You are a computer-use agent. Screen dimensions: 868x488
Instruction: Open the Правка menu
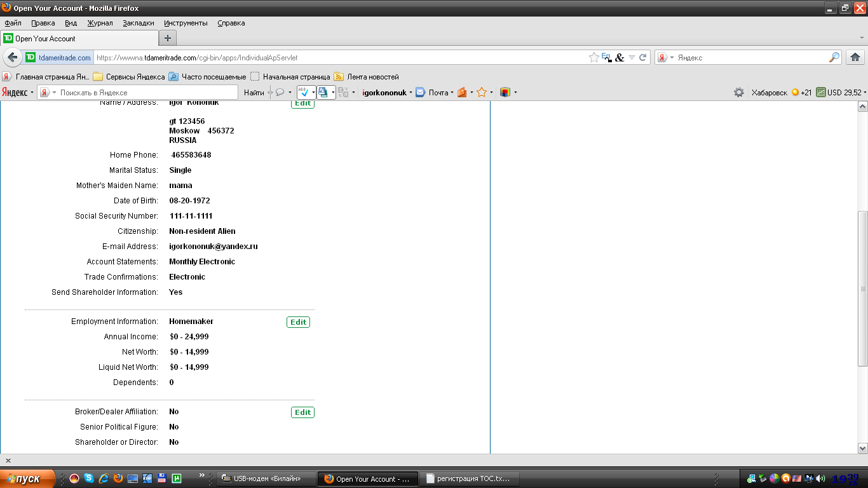(x=43, y=23)
